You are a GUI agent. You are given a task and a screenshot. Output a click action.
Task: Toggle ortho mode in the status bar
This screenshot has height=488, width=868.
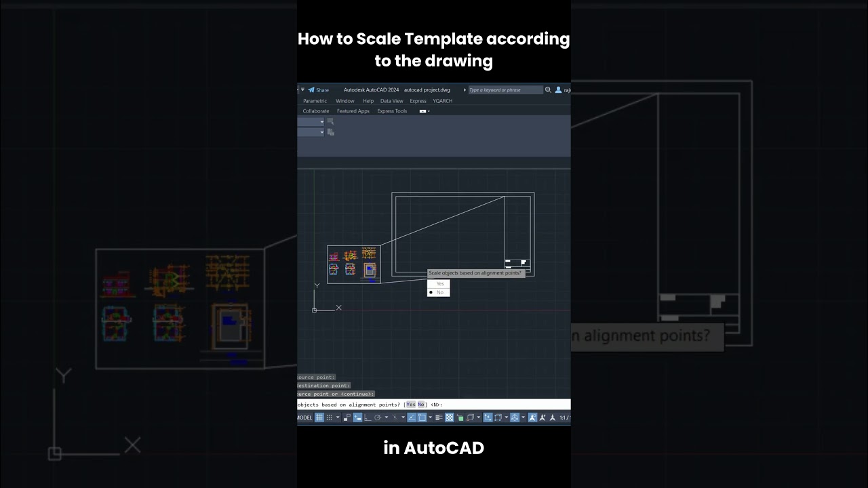[368, 418]
